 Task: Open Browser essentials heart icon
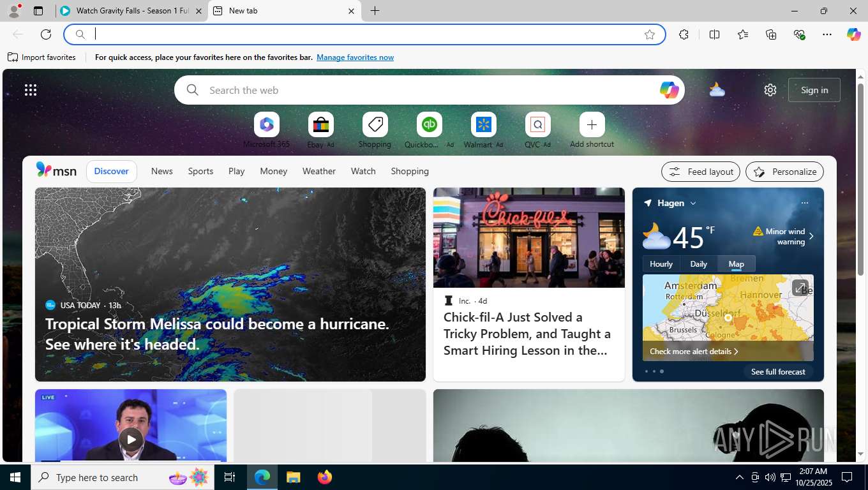(x=799, y=34)
